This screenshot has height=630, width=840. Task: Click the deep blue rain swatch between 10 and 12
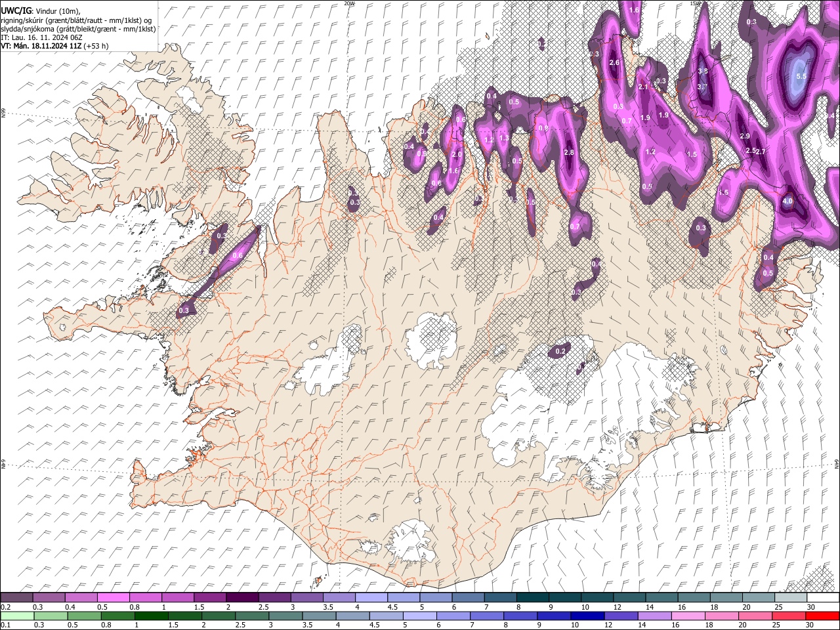coord(587,616)
